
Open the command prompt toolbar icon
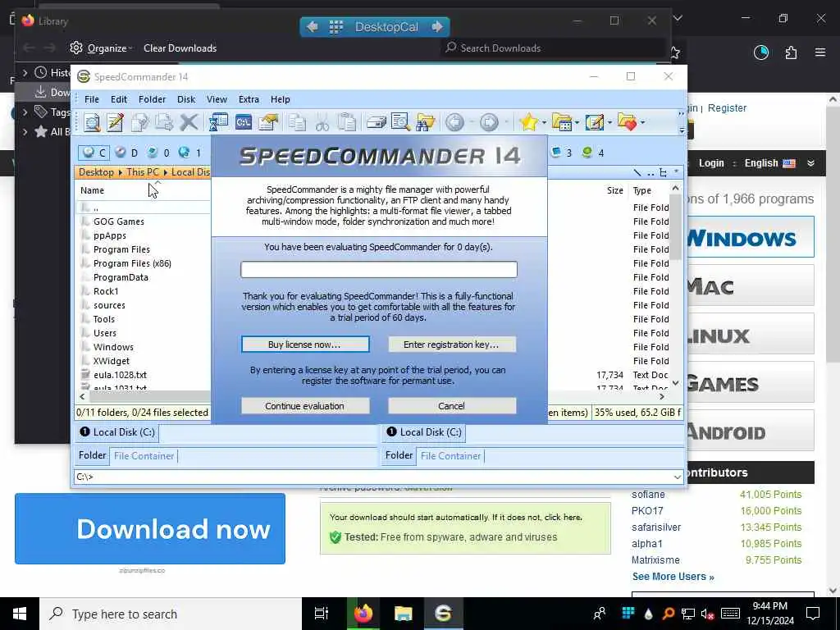coord(244,122)
